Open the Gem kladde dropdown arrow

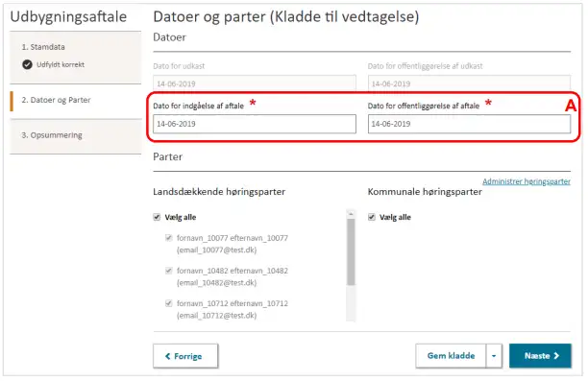tap(494, 356)
